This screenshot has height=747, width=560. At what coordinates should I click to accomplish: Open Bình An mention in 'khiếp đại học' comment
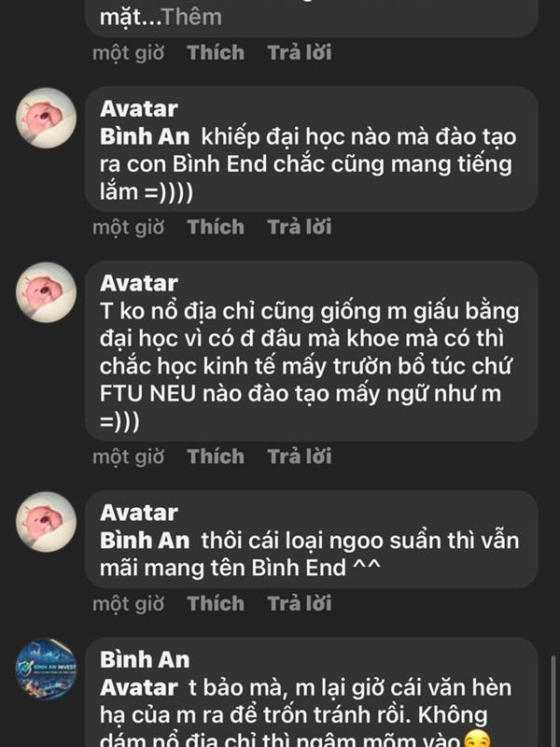145,137
